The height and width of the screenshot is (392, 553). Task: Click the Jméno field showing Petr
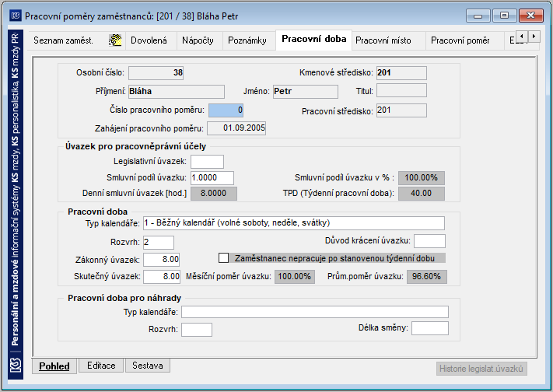pyautogui.click(x=306, y=91)
